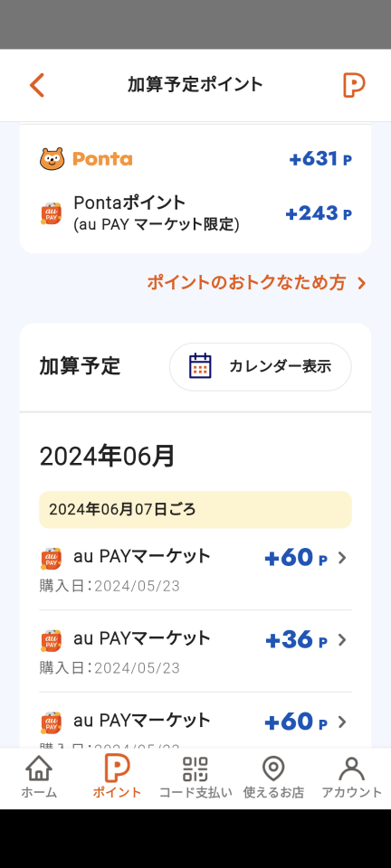Tap chevron next to ポイントのおトクなため方

pyautogui.click(x=362, y=283)
